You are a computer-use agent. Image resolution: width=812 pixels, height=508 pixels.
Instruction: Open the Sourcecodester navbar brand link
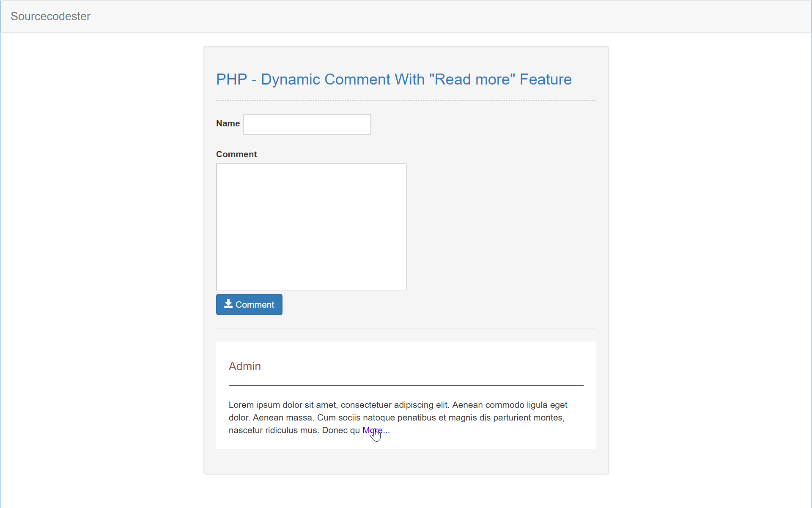coord(50,16)
